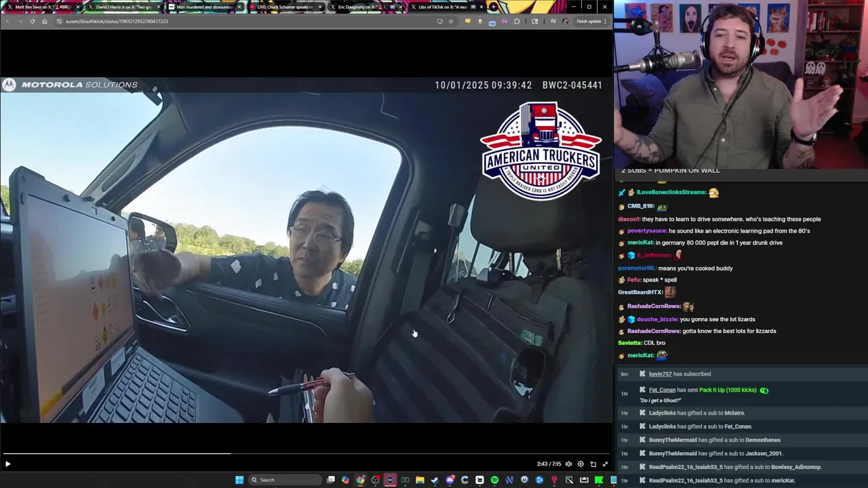Open Task View on taskbar

click(x=330, y=480)
